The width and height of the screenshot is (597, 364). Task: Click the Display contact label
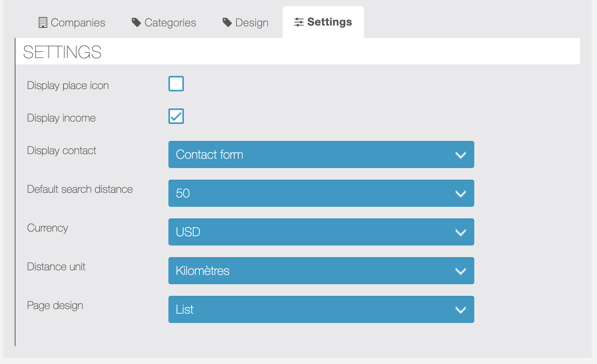point(62,151)
